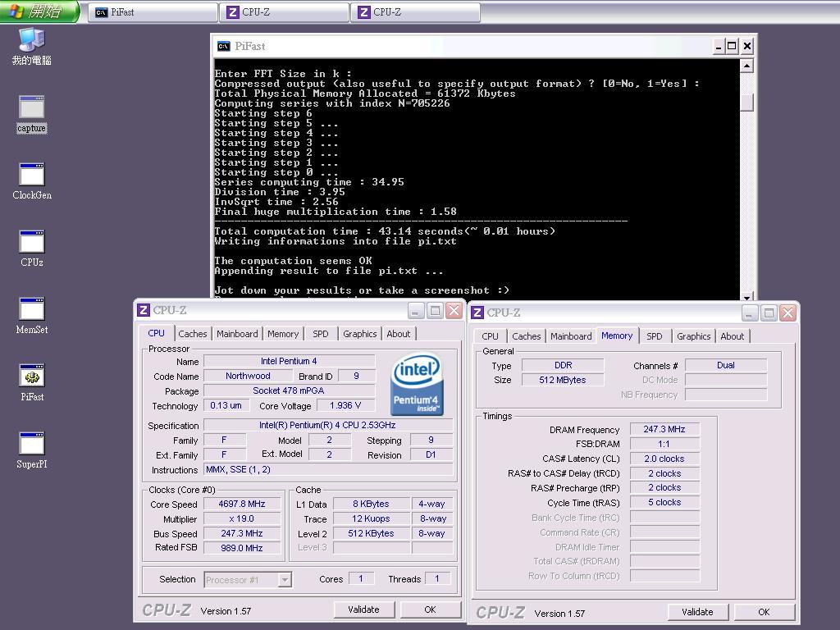Select CPU tab in left CPU-Z window
The image size is (840, 630).
tap(156, 333)
